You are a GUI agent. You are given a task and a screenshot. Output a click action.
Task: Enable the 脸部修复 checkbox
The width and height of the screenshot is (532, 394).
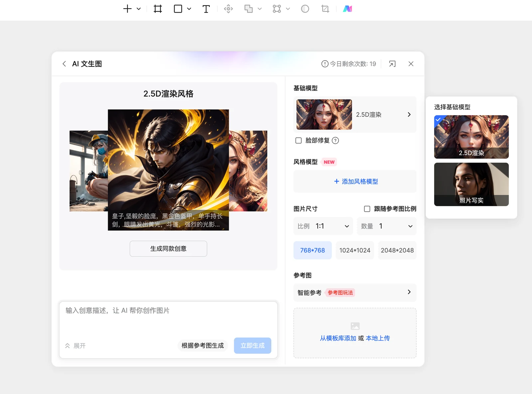tap(299, 140)
